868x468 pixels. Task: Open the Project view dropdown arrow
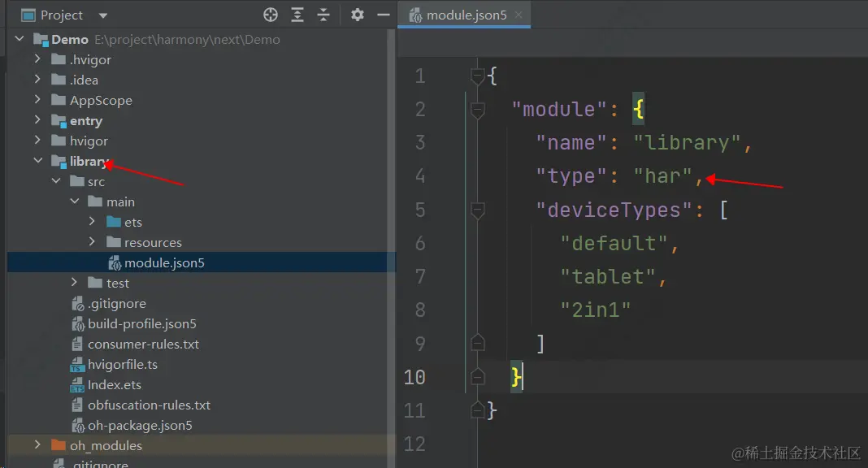click(103, 15)
